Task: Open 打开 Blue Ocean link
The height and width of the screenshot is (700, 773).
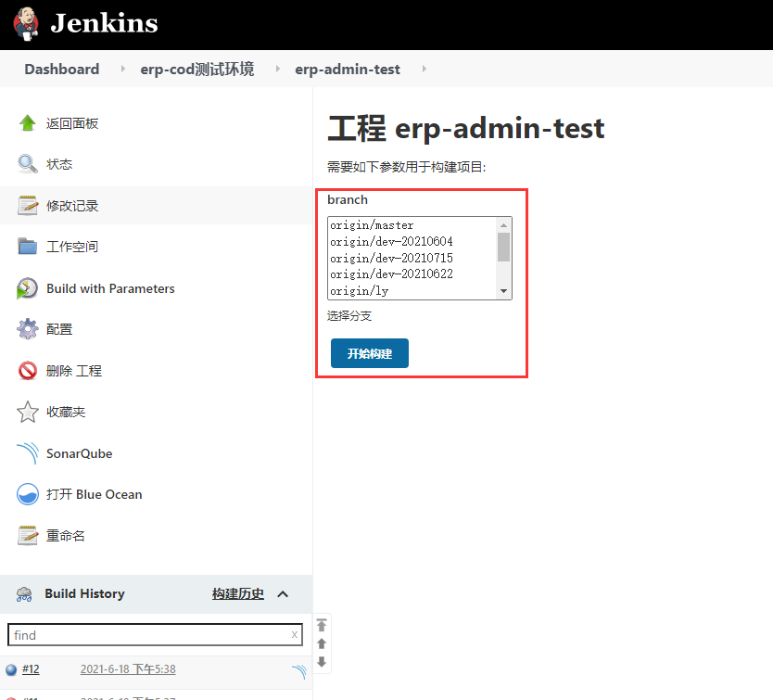Action: coord(95,494)
